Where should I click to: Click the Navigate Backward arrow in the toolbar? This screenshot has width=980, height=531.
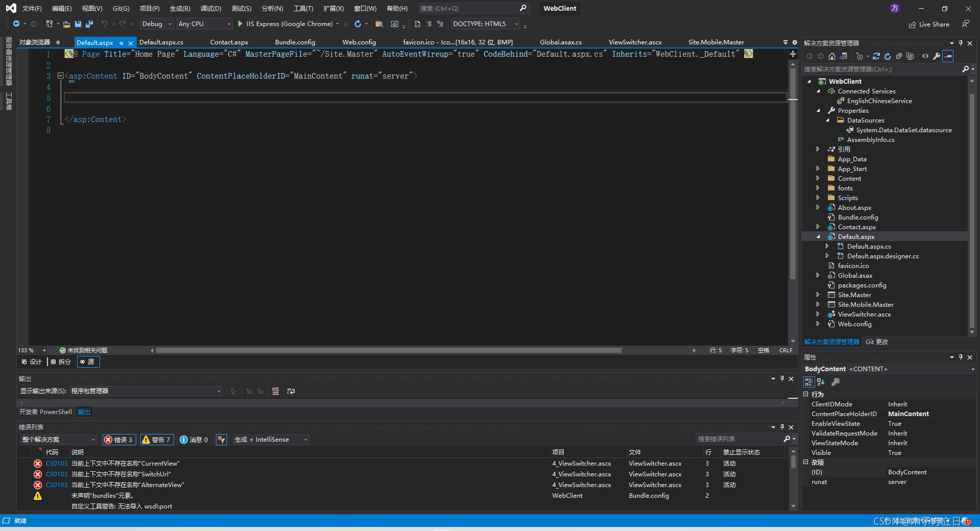pos(16,24)
